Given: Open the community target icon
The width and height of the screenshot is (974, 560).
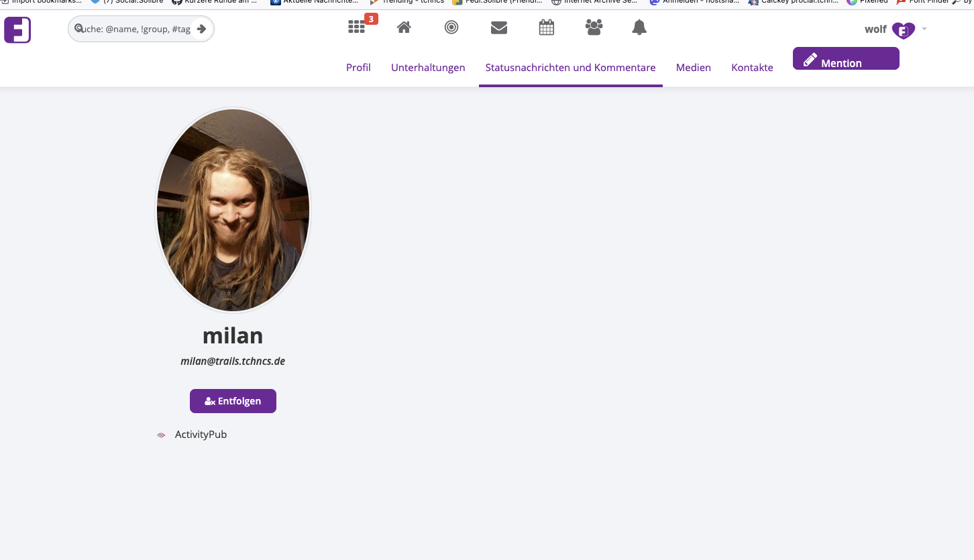Looking at the screenshot, I should [451, 27].
